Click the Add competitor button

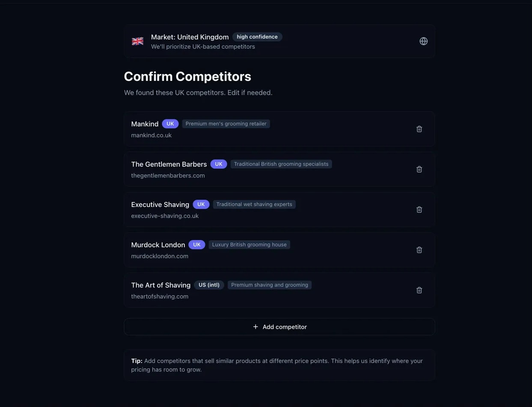(x=279, y=327)
